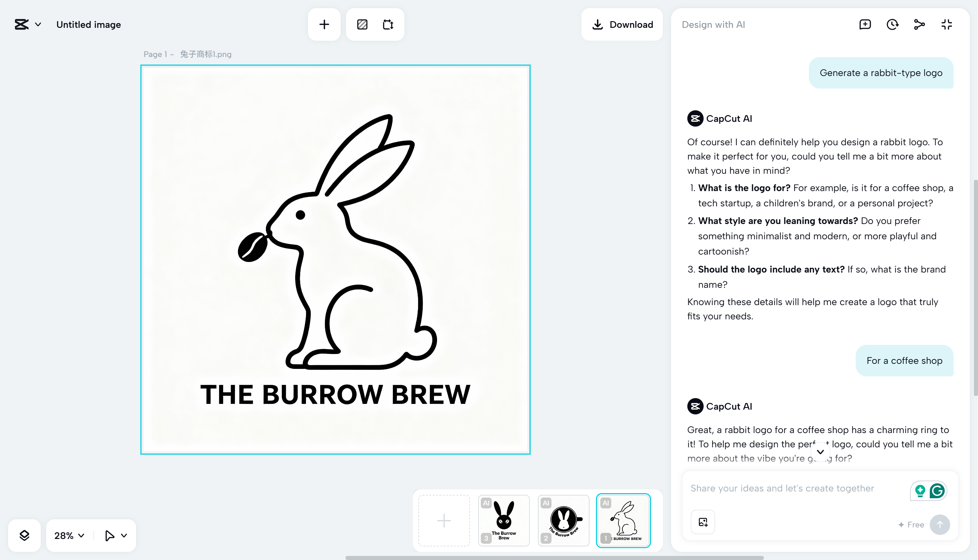Attach an image in the chat input

pyautogui.click(x=703, y=522)
